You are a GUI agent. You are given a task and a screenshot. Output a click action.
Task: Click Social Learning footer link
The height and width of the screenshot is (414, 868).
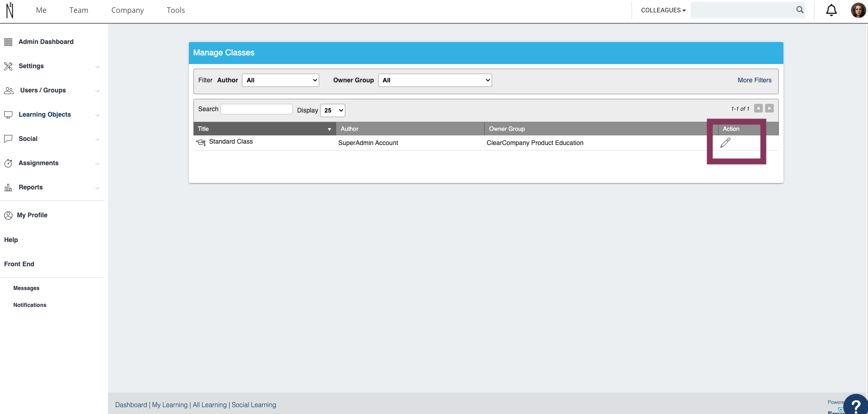(x=254, y=405)
